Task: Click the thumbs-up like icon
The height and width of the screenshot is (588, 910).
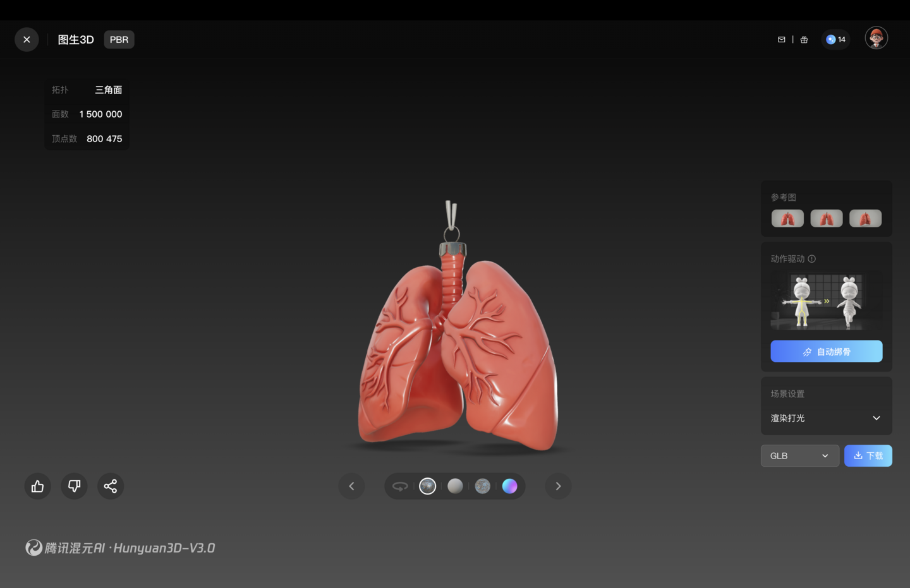Action: [x=38, y=486]
